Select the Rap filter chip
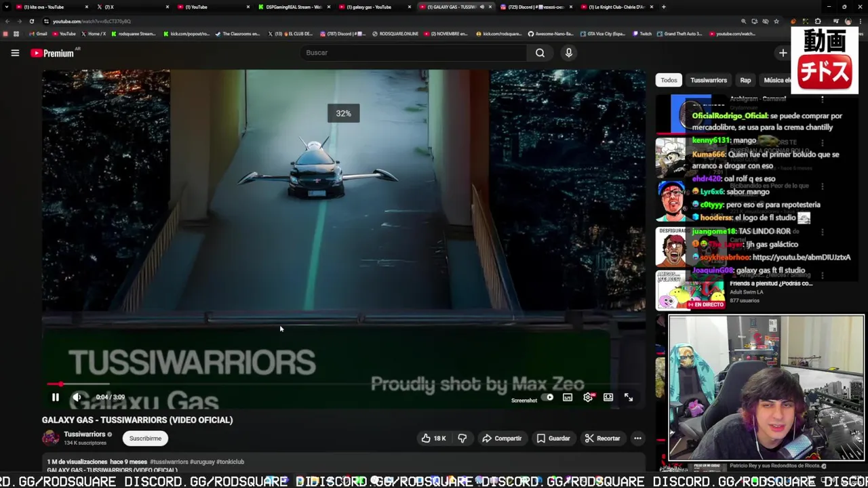 (745, 80)
